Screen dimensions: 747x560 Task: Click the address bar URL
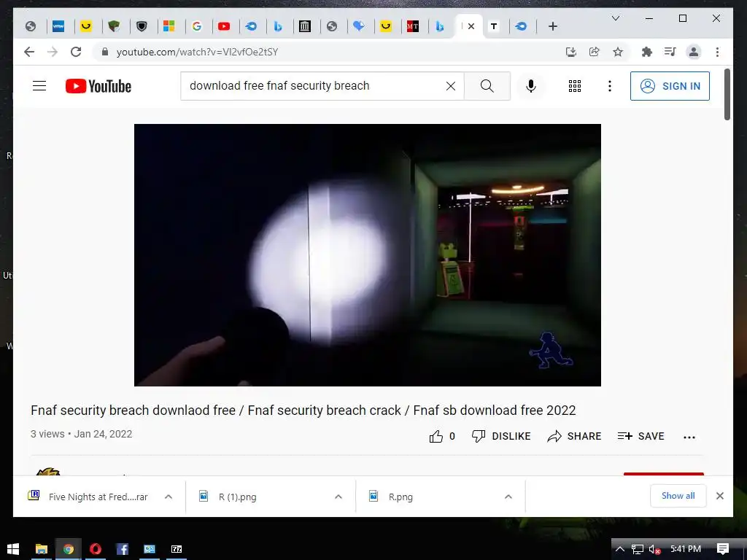coord(197,52)
